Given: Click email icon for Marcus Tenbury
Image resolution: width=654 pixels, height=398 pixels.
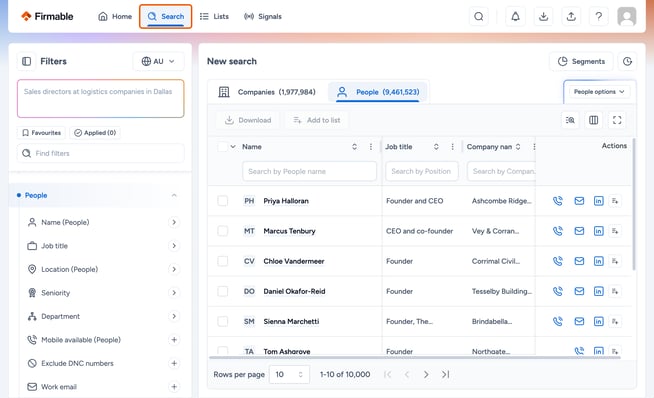Looking at the screenshot, I should pos(579,231).
